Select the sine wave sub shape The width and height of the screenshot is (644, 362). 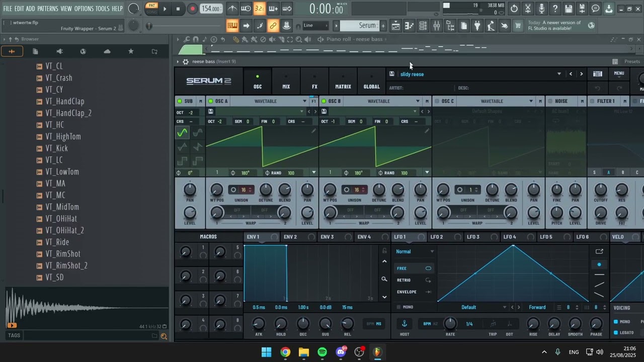tap(182, 133)
